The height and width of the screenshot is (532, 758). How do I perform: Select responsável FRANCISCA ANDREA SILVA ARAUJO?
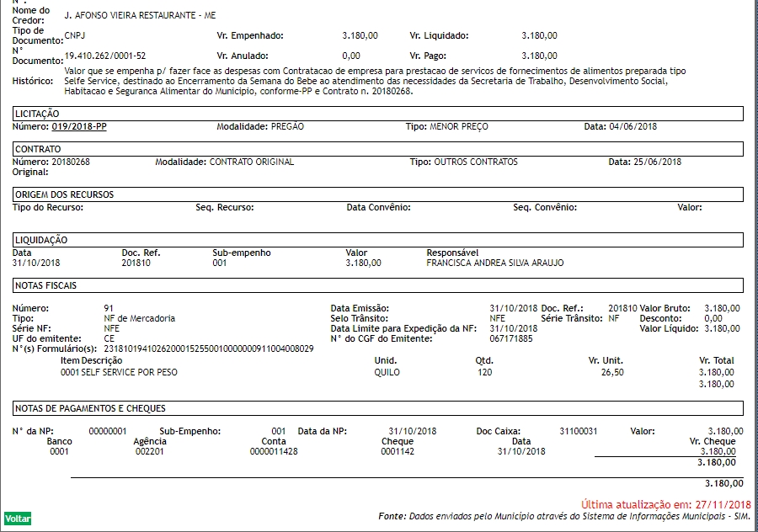(x=495, y=263)
